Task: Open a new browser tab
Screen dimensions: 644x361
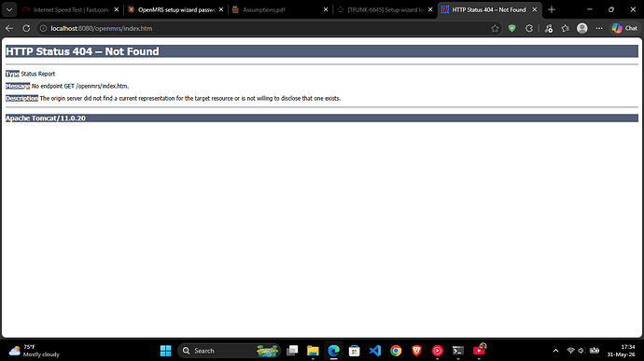Action: (x=552, y=9)
